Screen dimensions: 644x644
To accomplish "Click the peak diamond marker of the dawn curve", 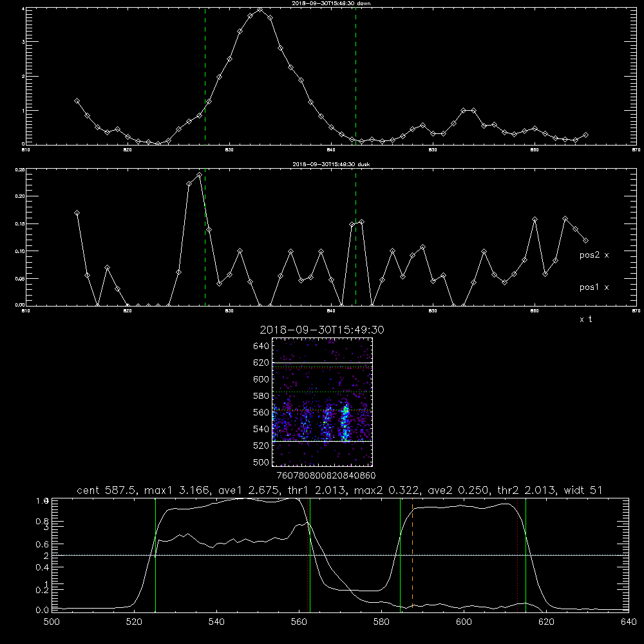I will click(260, 10).
